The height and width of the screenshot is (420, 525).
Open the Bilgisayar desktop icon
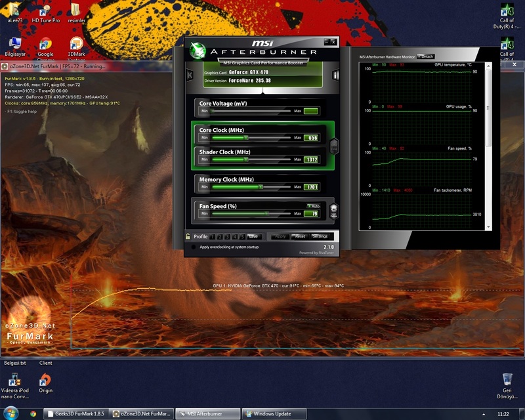click(15, 47)
